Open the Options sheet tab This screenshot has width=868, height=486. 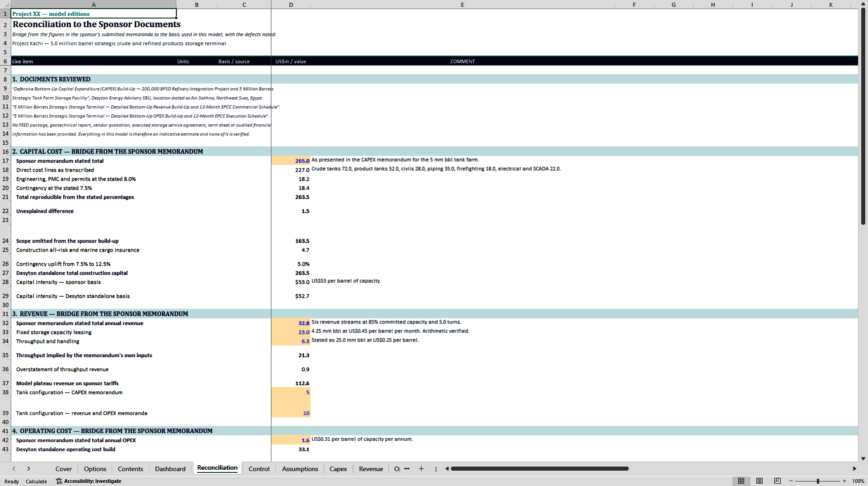tap(95, 469)
